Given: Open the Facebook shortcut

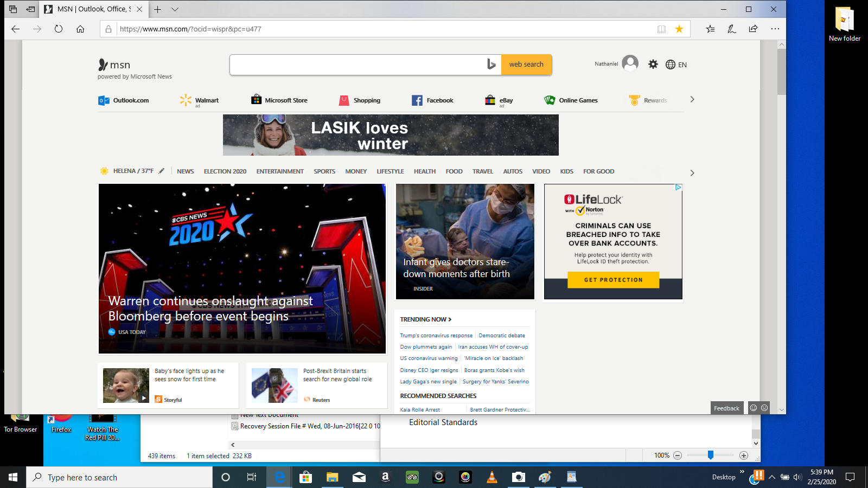Looking at the screenshot, I should 432,100.
